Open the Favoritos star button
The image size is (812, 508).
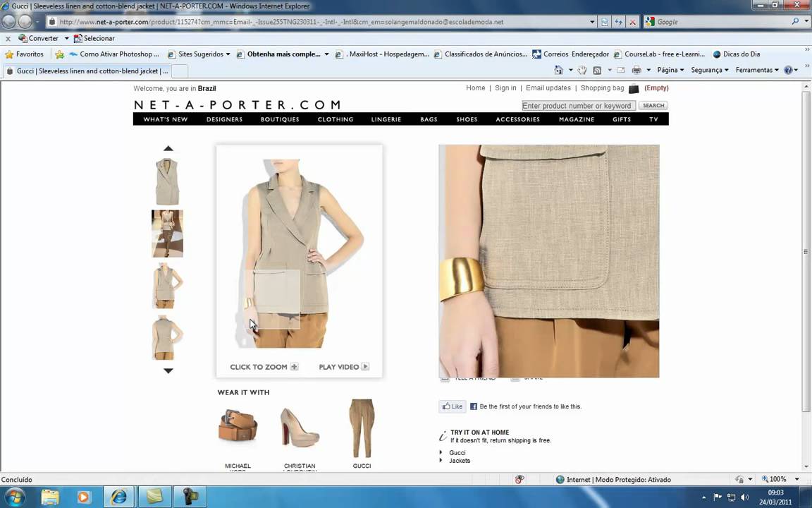(x=24, y=54)
